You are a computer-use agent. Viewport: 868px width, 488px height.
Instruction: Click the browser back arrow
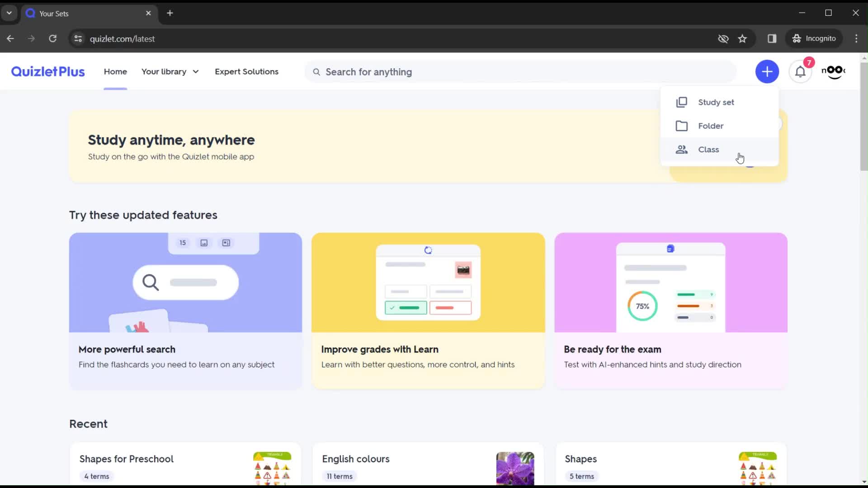[x=10, y=38]
